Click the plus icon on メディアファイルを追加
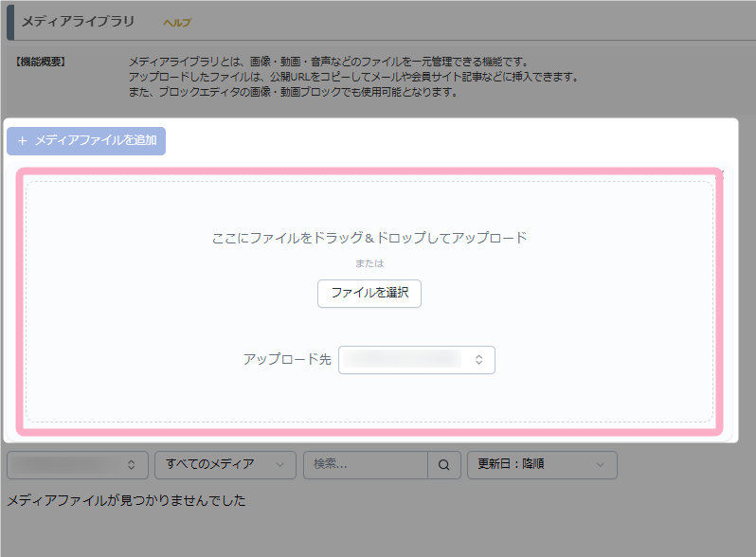Image resolution: width=756 pixels, height=557 pixels. pos(22,141)
